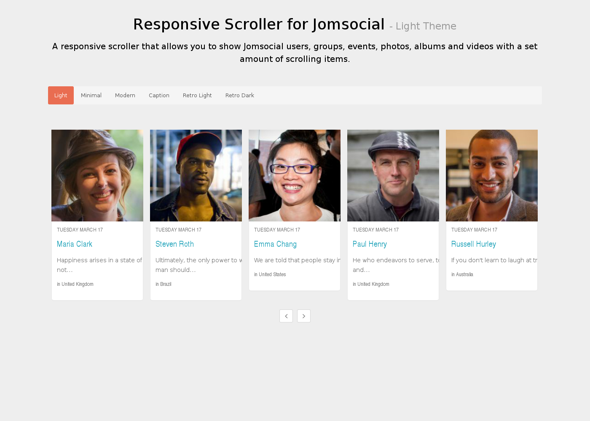Choose the Retro Light theme tab
This screenshot has width=590, height=421.
tap(197, 95)
